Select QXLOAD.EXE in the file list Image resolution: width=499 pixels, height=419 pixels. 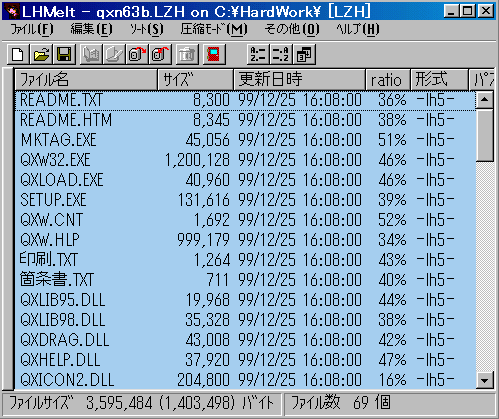62,180
